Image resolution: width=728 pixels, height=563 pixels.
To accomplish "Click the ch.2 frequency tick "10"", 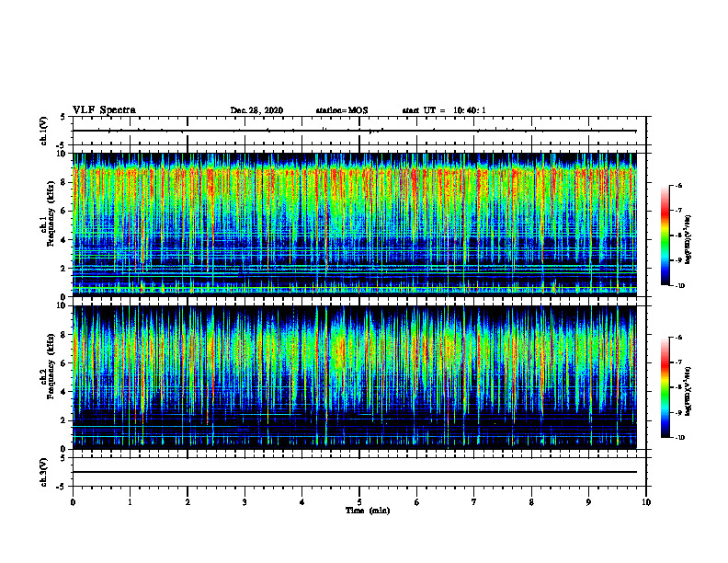I will (x=63, y=305).
